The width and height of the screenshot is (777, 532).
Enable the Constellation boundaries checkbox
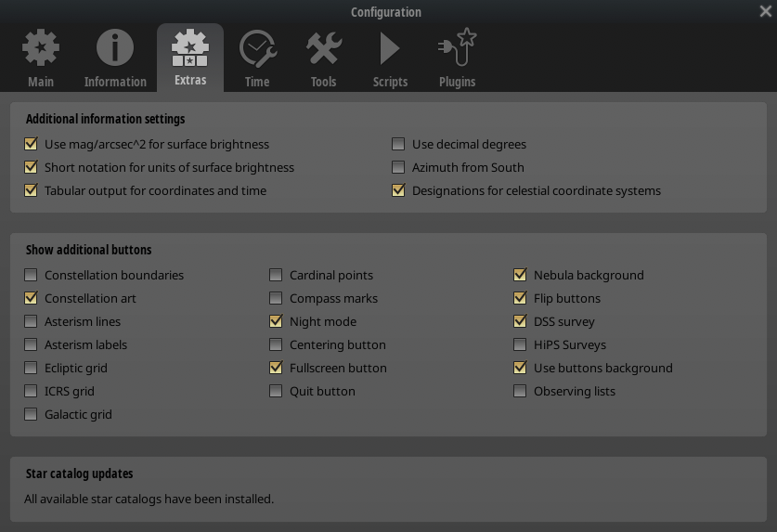point(32,275)
